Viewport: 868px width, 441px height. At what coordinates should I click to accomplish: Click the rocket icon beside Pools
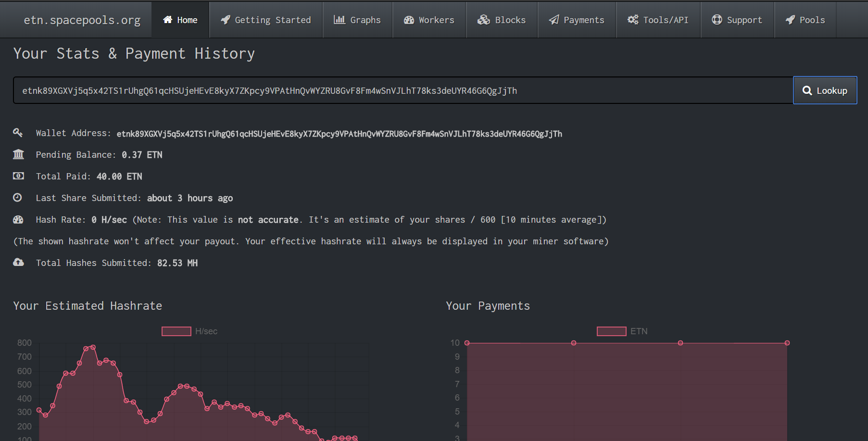tap(790, 20)
